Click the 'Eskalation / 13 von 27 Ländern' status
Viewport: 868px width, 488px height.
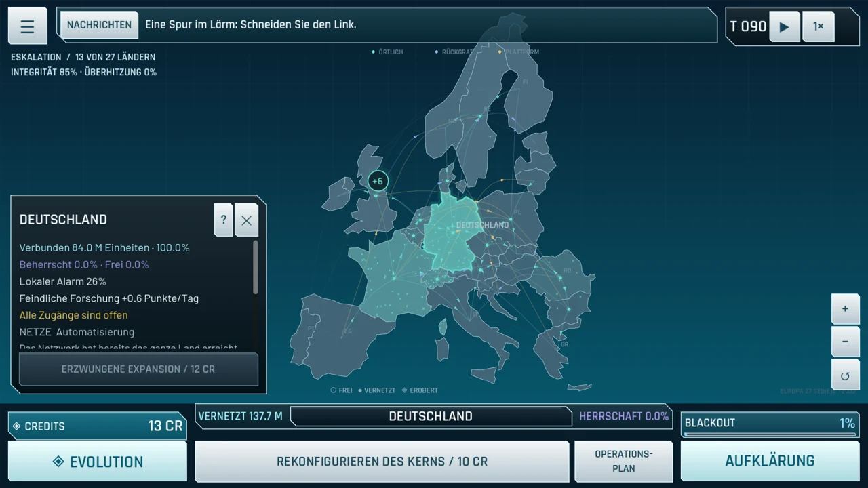tap(83, 57)
